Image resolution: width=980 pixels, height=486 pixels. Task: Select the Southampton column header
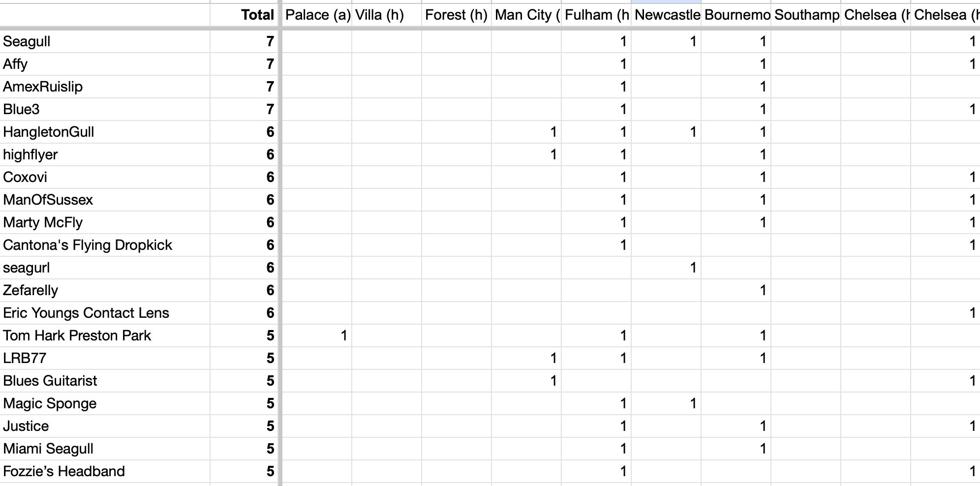(x=806, y=15)
